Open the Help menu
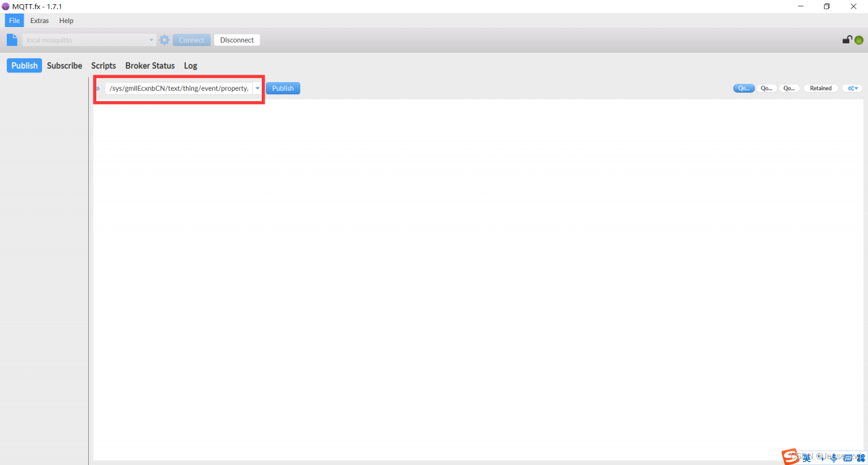868x465 pixels. (x=66, y=20)
